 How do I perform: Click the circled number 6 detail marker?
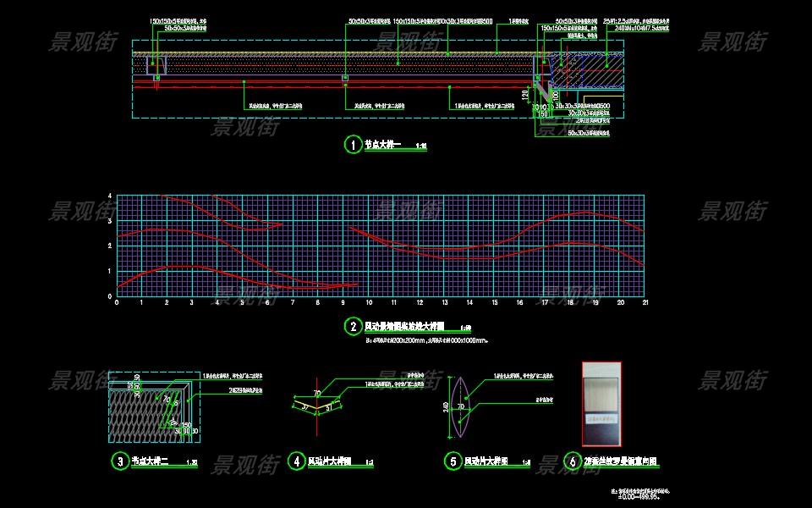coord(573,461)
